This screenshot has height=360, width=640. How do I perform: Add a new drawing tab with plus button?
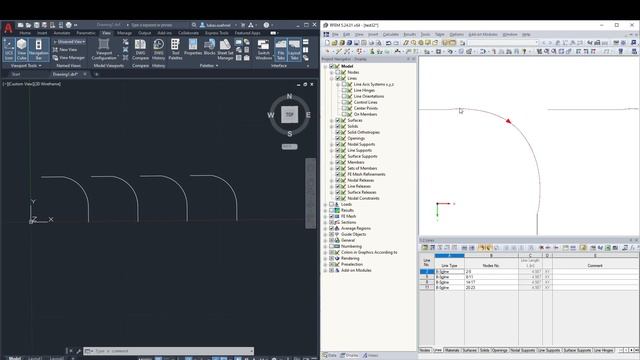[x=97, y=74]
